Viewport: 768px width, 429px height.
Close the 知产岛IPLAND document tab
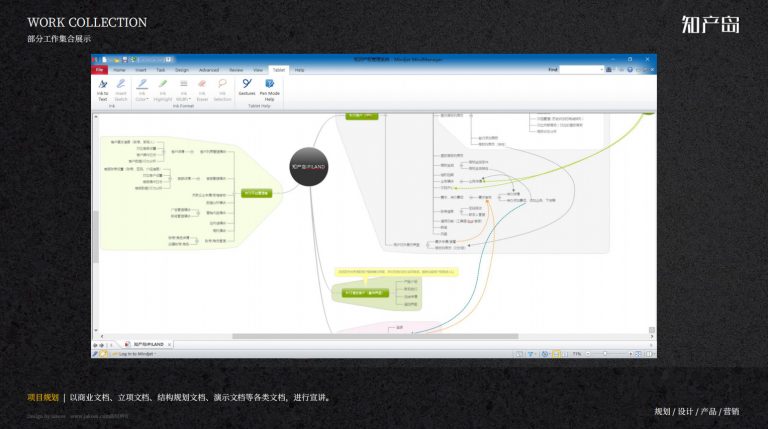[x=169, y=345]
